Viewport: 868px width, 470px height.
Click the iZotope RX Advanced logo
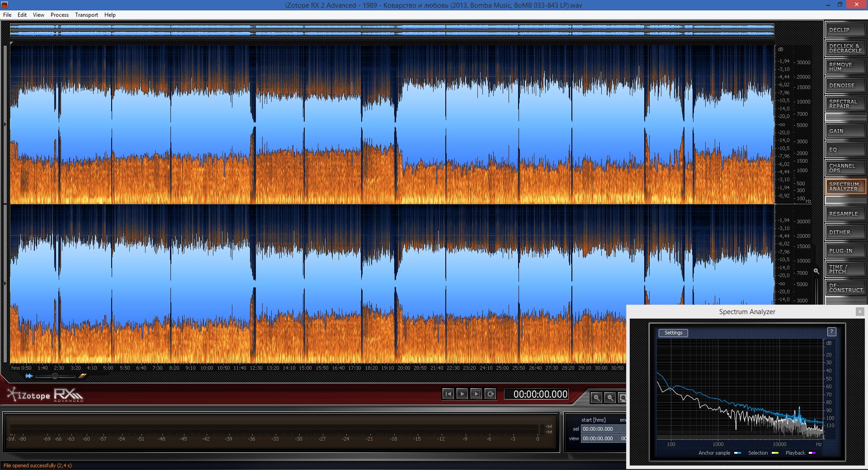click(45, 395)
